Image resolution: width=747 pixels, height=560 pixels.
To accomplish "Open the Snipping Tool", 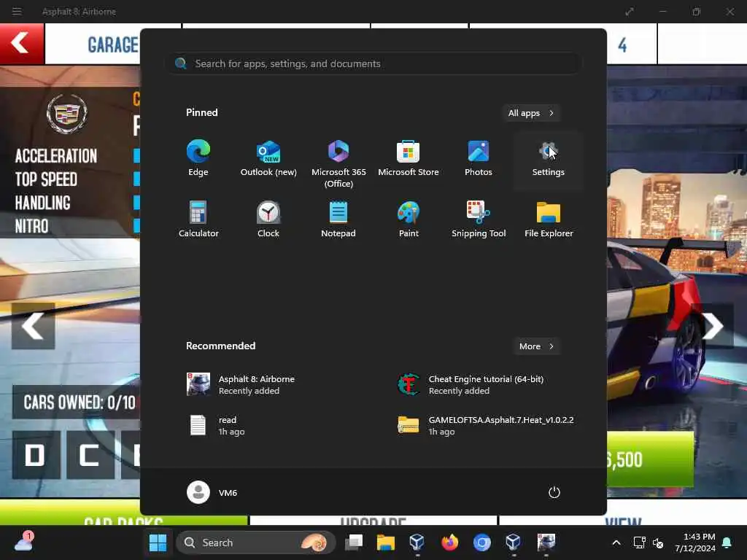I will tap(479, 220).
